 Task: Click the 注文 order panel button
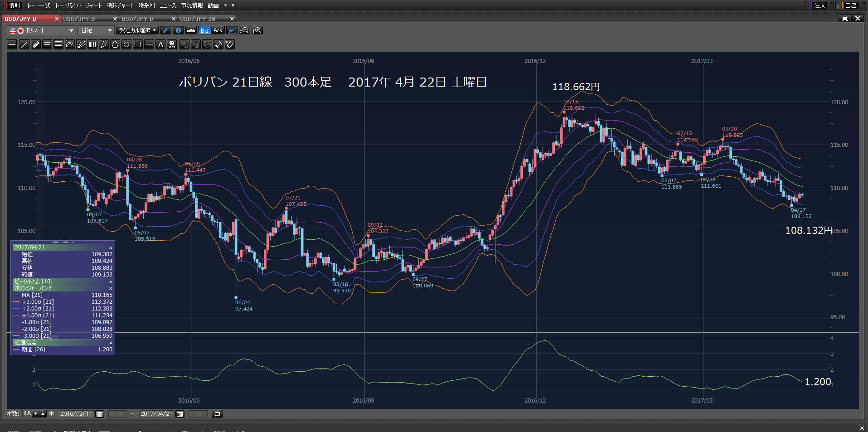(820, 5)
